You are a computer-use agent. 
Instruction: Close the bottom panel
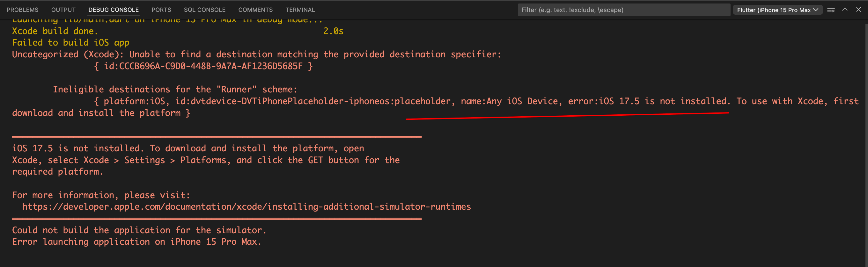click(x=858, y=10)
